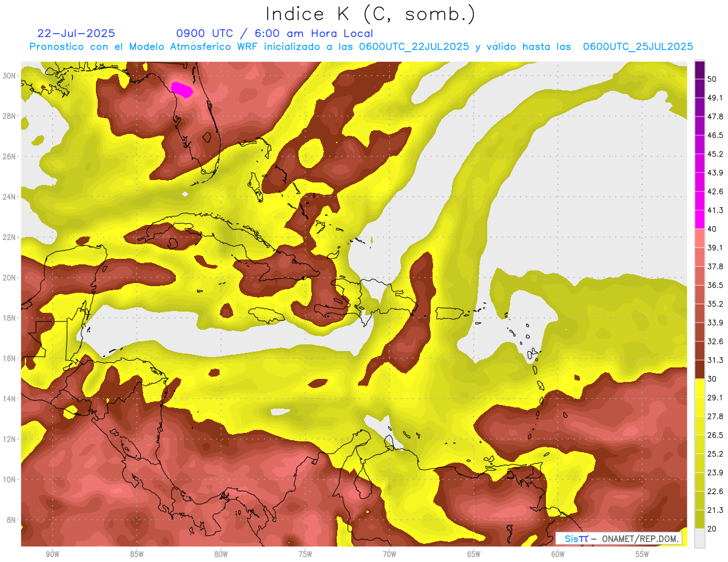Click the "45.2" colorbar value
728x562 pixels.
coord(716,154)
